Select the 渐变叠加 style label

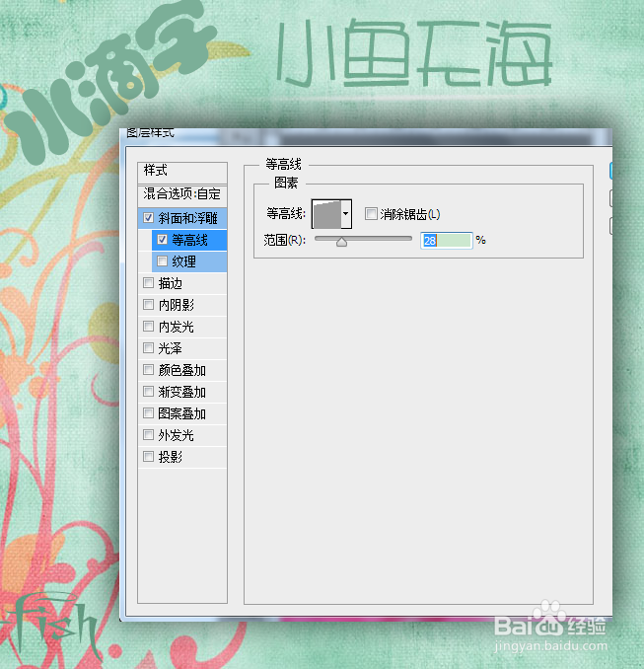[182, 392]
